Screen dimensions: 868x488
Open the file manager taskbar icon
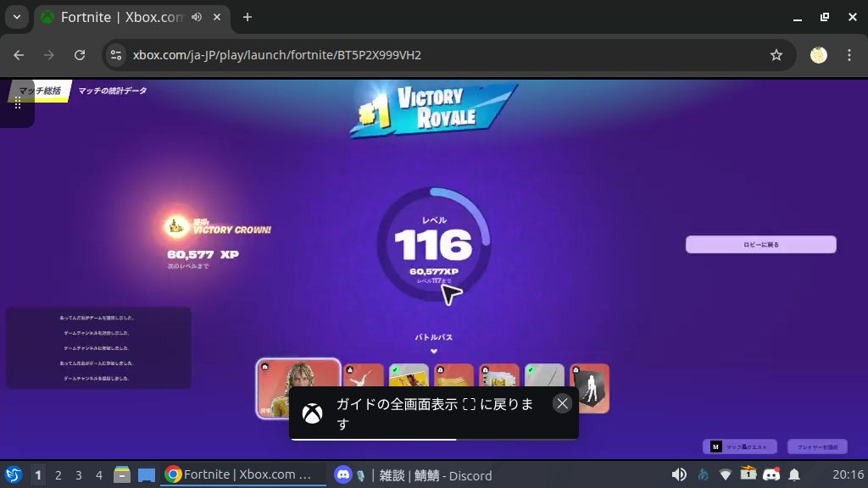click(122, 474)
